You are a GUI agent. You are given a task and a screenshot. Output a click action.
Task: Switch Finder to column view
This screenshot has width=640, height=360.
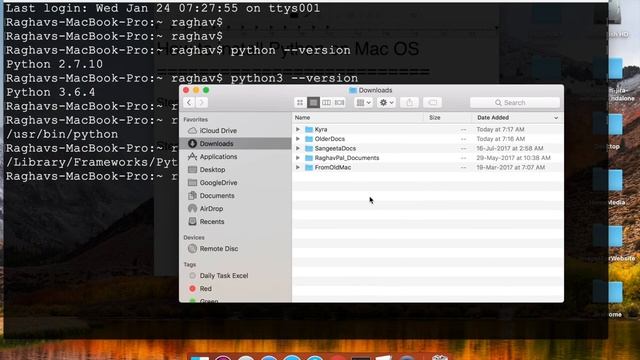[x=326, y=102]
